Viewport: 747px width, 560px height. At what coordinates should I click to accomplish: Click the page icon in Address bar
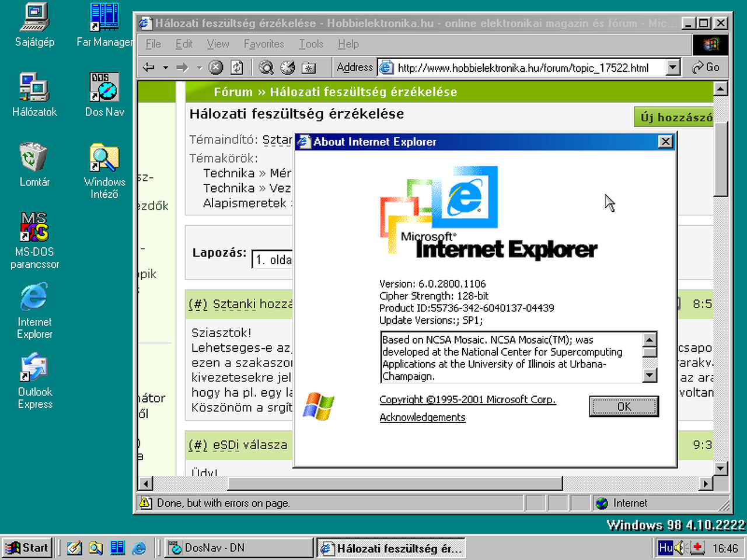[386, 68]
